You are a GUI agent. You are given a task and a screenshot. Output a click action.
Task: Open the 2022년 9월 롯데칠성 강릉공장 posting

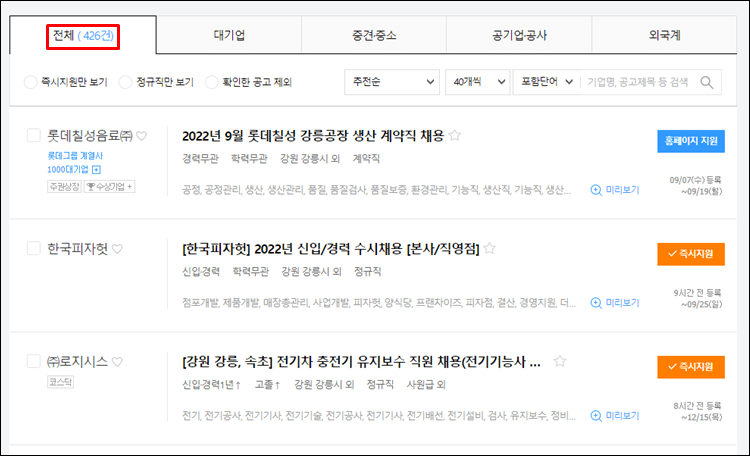tap(313, 136)
